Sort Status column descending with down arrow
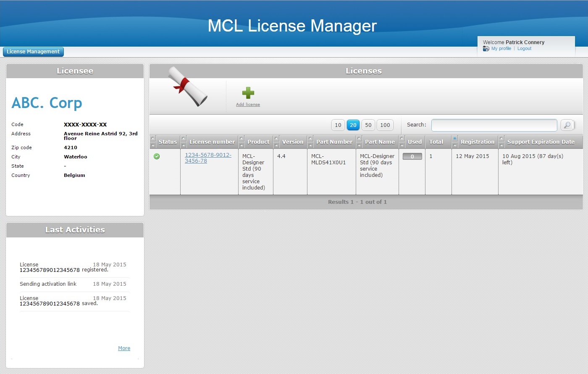Viewport: 588px width, 374px height. coord(153,145)
